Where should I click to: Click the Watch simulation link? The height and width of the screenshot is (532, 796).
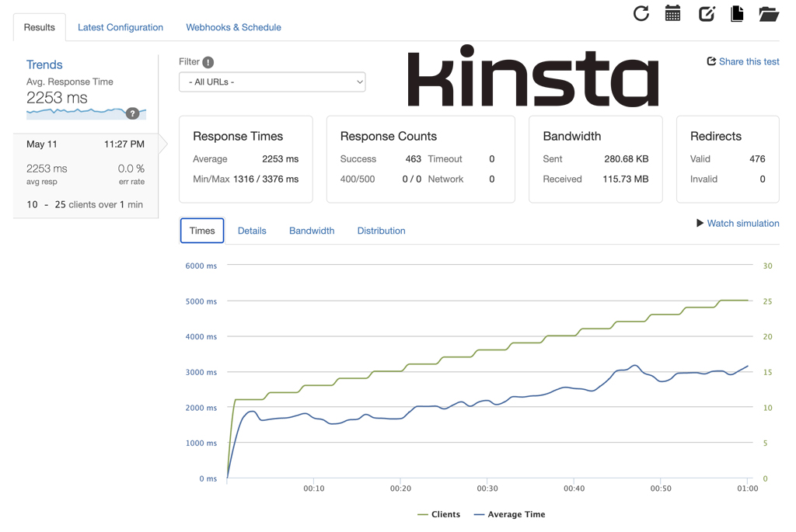click(x=742, y=223)
